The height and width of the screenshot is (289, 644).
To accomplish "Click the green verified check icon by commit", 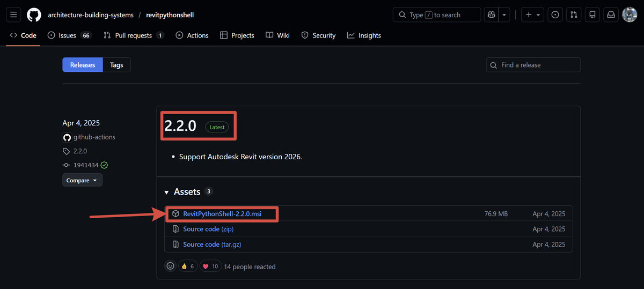I will point(104,165).
